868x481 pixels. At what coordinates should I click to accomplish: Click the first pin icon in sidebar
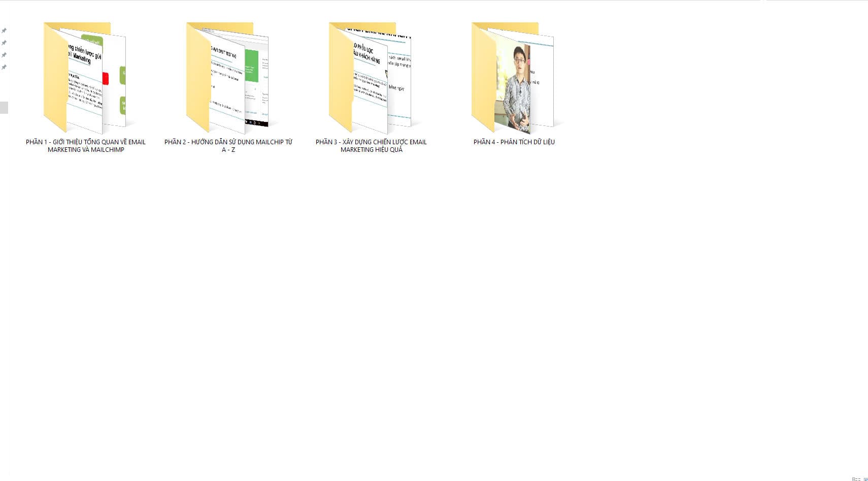point(4,30)
